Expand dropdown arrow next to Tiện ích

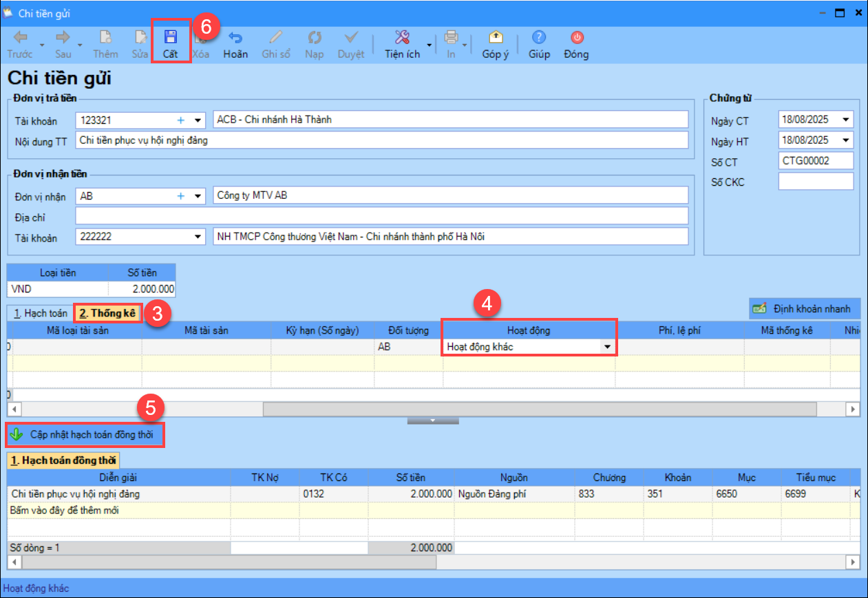click(x=429, y=46)
